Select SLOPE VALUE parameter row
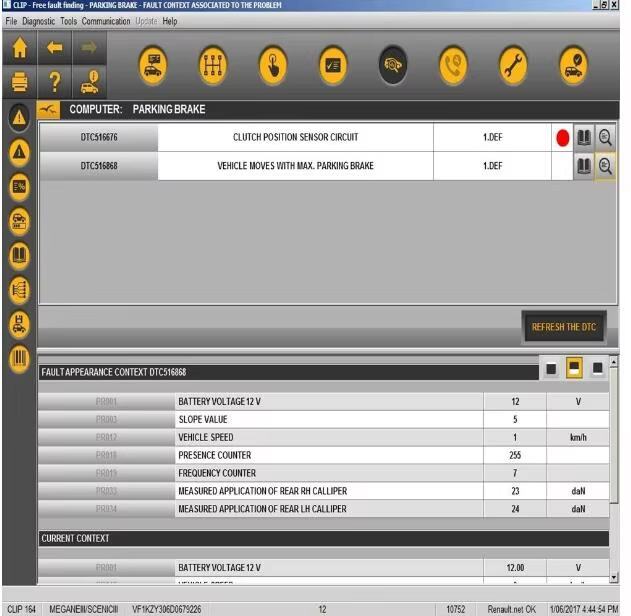Screen dimensions: 631x616 (324, 419)
